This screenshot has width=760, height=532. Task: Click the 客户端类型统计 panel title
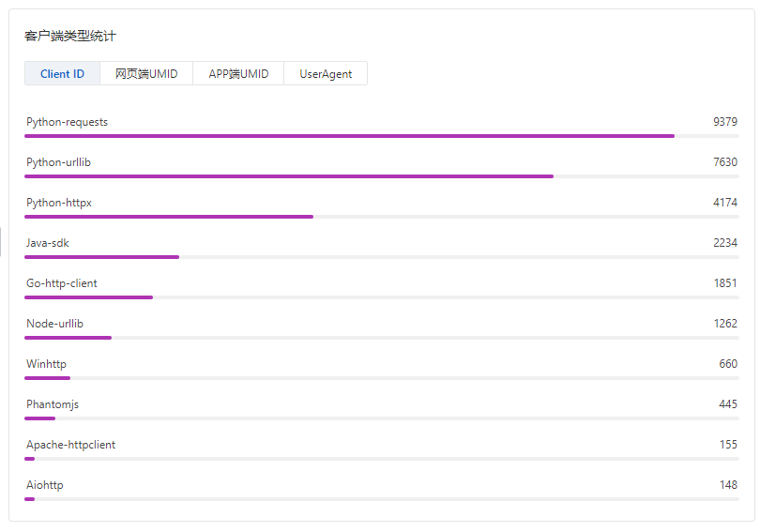70,37
